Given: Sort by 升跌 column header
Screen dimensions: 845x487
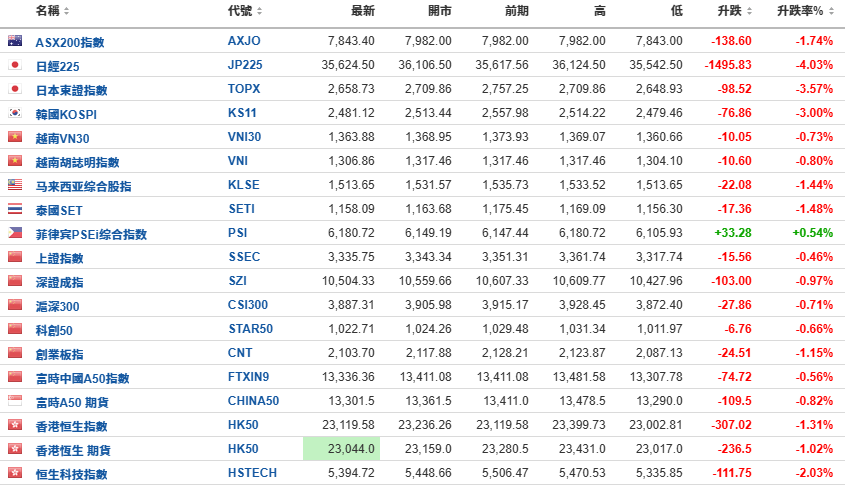Looking at the screenshot, I should [x=728, y=11].
